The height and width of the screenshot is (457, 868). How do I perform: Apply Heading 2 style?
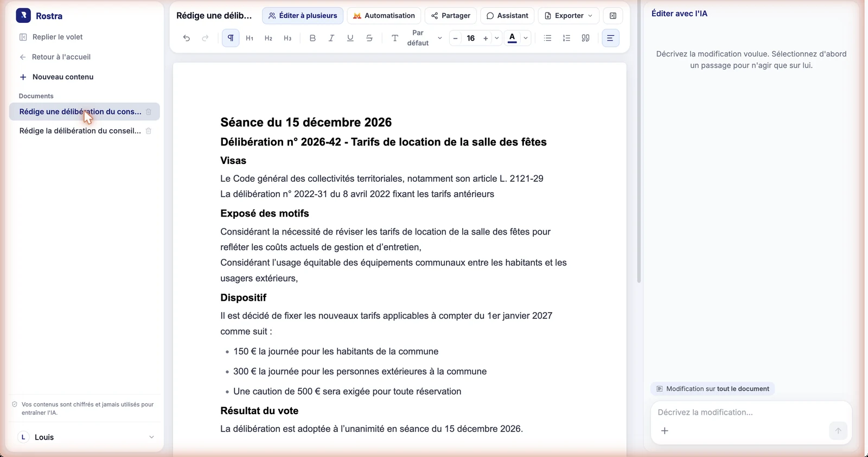point(269,38)
